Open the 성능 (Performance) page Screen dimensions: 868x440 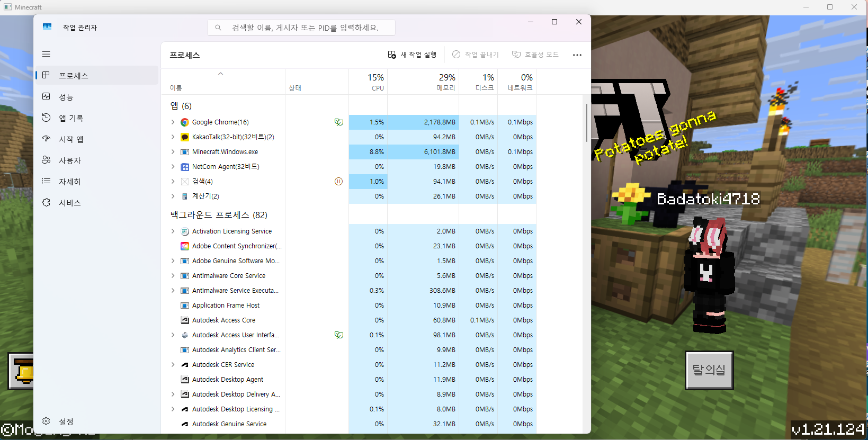[x=66, y=97]
